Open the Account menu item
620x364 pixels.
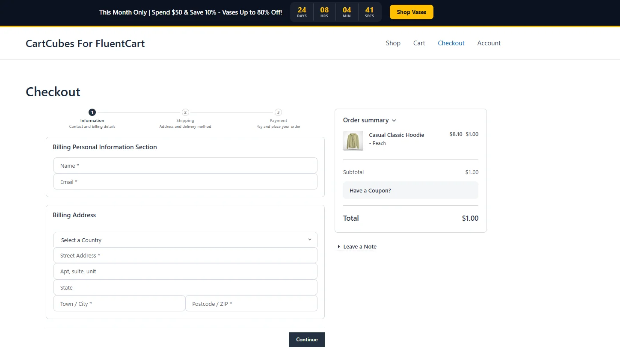[489, 43]
